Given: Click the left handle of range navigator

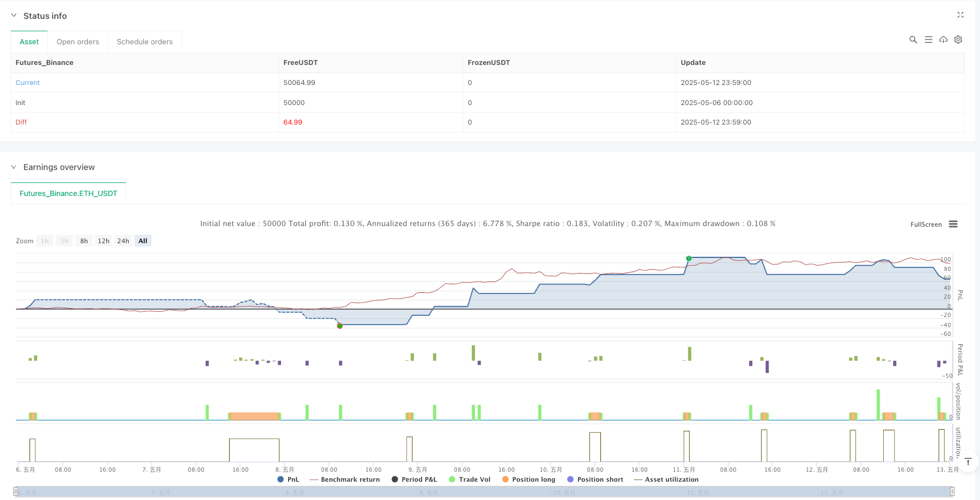Looking at the screenshot, I should [x=16, y=491].
